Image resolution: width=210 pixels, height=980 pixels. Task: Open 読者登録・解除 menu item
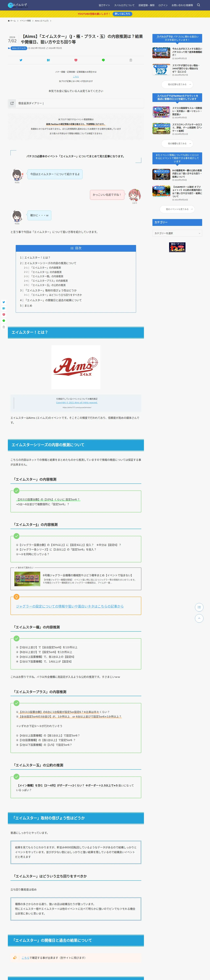pyautogui.click(x=146, y=5)
